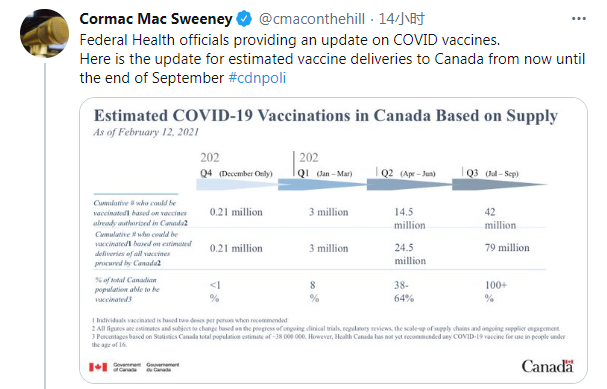Open the tweet's 14-hour timestamp link
This screenshot has height=389, width=607.
(x=401, y=19)
